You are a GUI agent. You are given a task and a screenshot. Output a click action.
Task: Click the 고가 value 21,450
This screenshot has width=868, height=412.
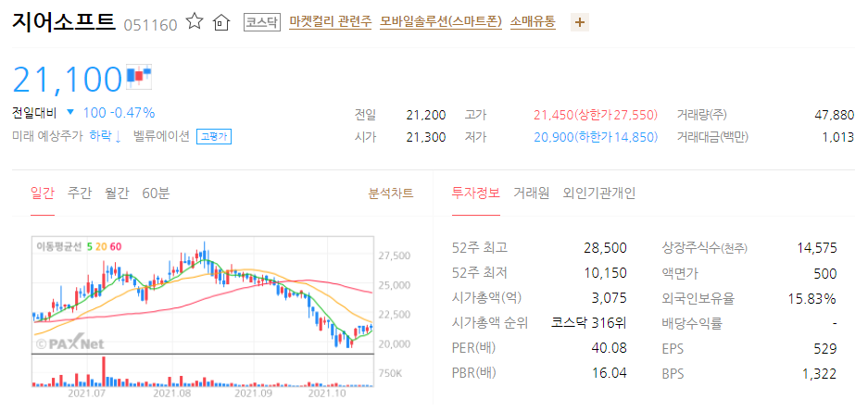point(554,115)
